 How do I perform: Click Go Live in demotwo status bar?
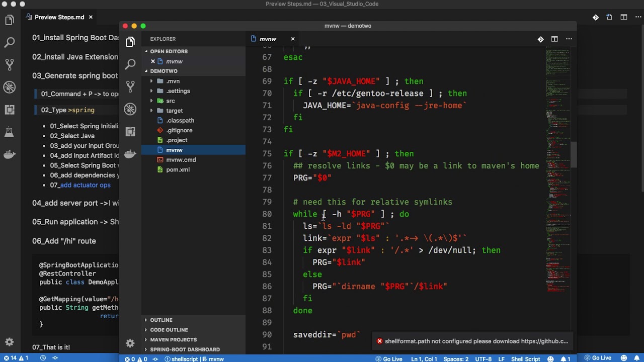[x=388, y=359]
